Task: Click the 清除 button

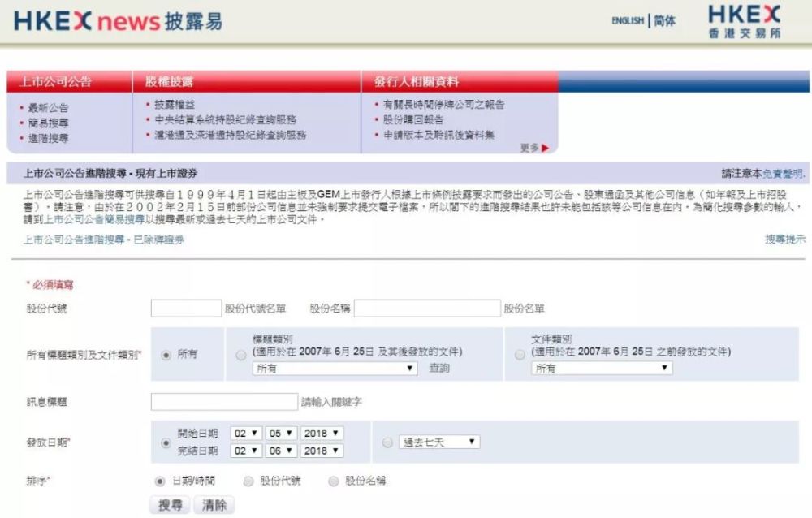Action: click(214, 505)
